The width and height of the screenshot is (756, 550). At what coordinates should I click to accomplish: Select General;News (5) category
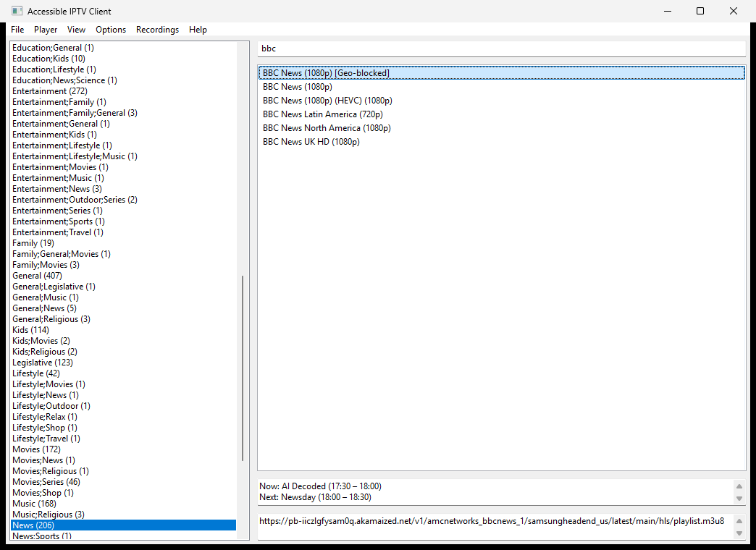tap(123, 308)
